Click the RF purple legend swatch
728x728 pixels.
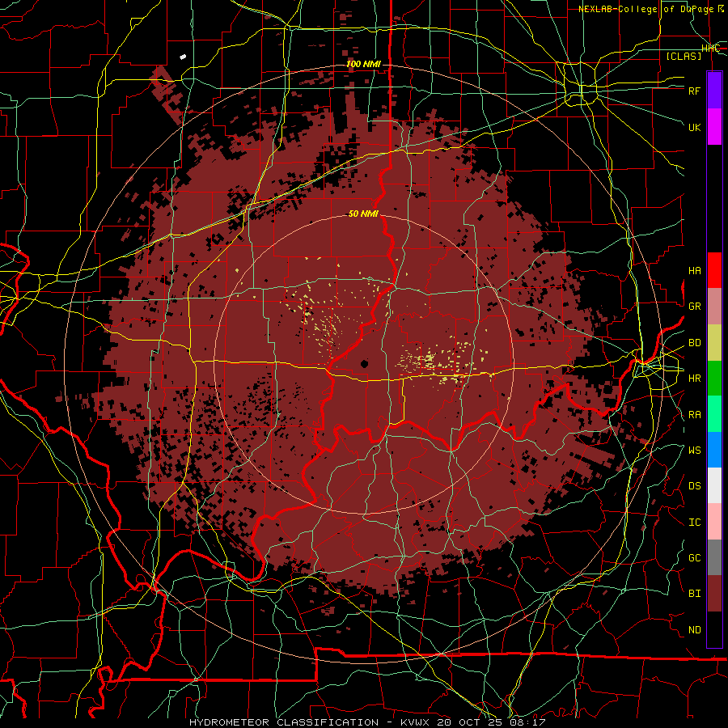(714, 91)
